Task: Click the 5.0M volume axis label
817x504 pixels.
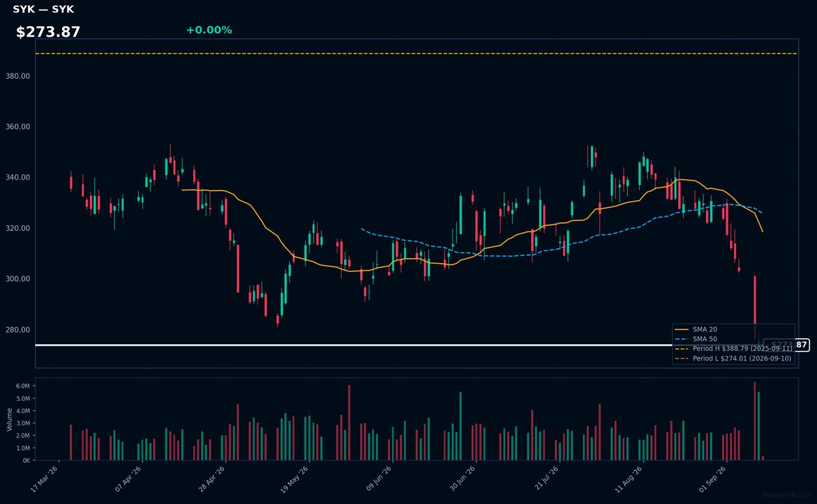Action: point(24,399)
